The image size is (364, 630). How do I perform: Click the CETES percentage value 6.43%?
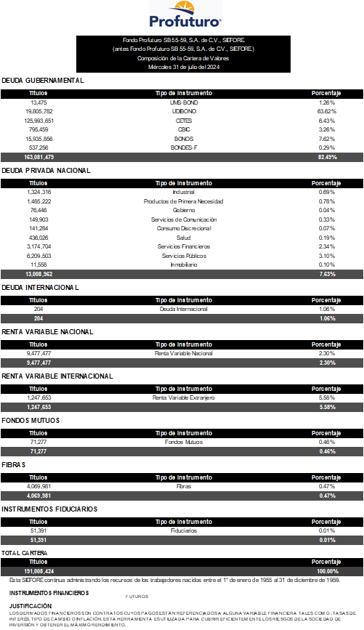327,121
